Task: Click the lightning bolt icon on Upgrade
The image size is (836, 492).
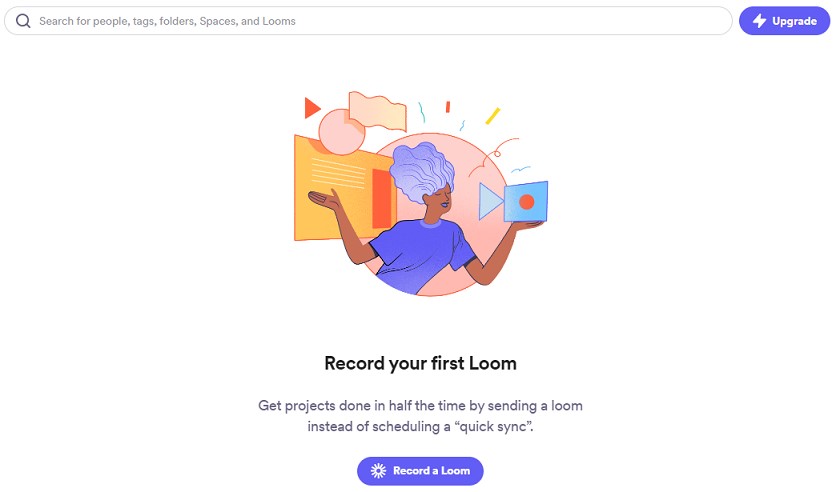Action: [x=759, y=21]
